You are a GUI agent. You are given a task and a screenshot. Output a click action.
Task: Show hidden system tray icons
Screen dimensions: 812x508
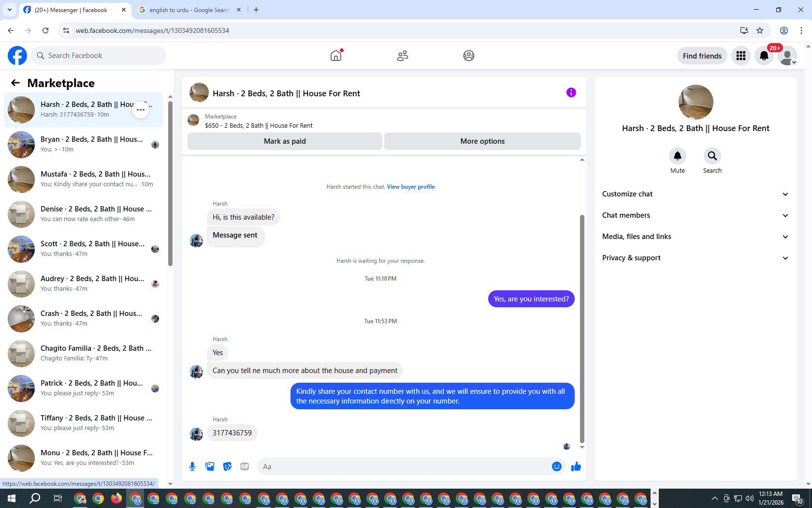click(x=714, y=498)
